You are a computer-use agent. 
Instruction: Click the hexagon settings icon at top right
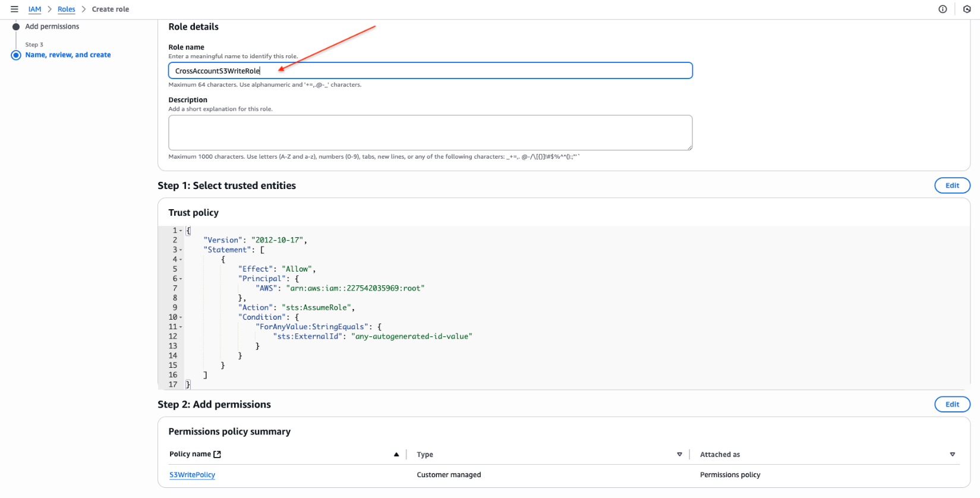click(x=967, y=9)
